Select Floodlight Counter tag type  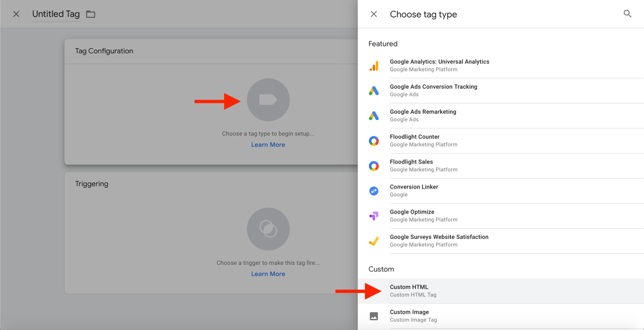(x=501, y=141)
